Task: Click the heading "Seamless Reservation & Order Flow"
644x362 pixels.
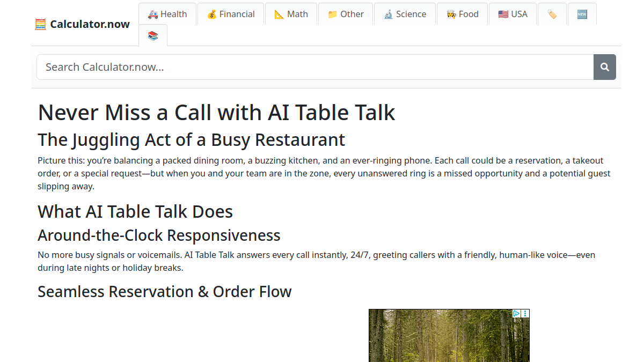Action: [x=165, y=292]
